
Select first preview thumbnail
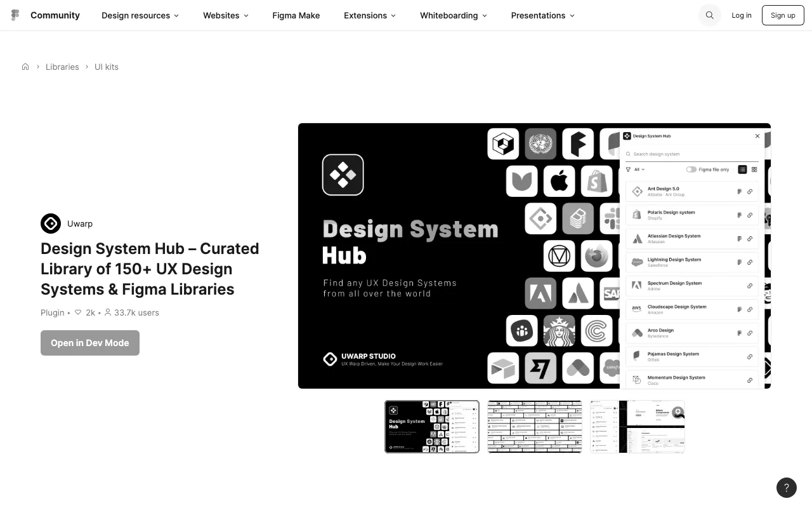tap(432, 427)
